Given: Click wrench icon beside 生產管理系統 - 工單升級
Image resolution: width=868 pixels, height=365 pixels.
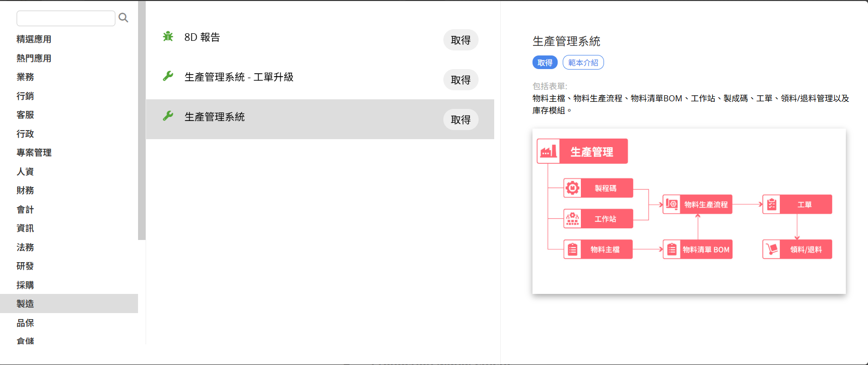Looking at the screenshot, I should pos(168,76).
